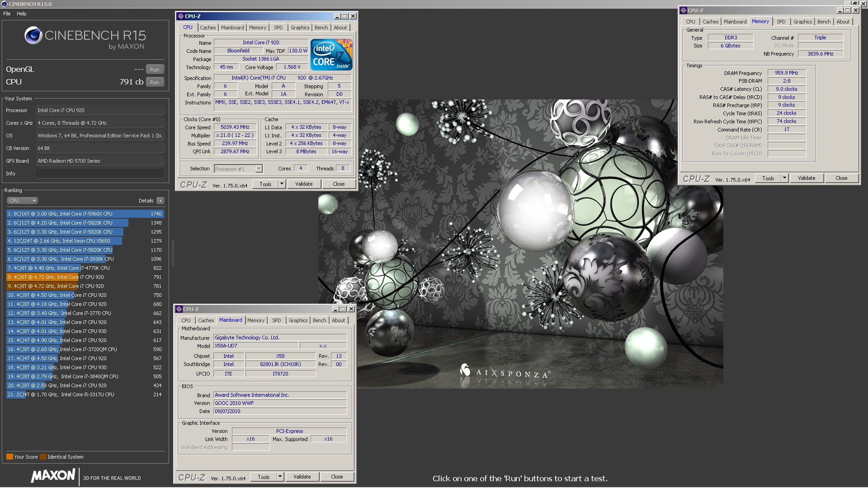This screenshot has height=488, width=868.
Task: Select ranking row 1 Core i7-5960X CPU
Action: 85,214
